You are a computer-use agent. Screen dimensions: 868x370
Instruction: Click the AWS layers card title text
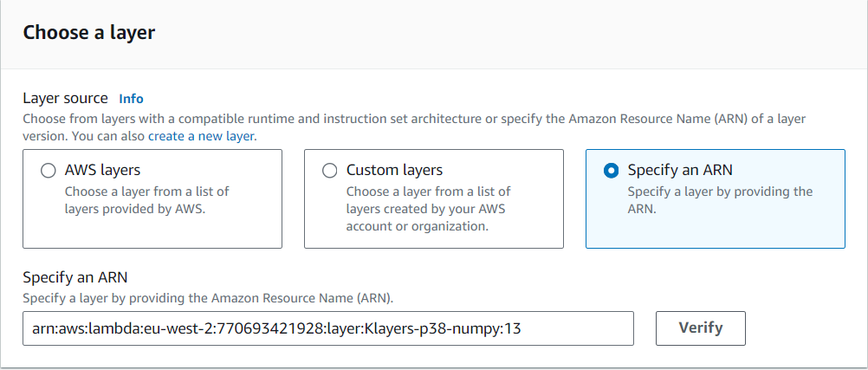(102, 170)
